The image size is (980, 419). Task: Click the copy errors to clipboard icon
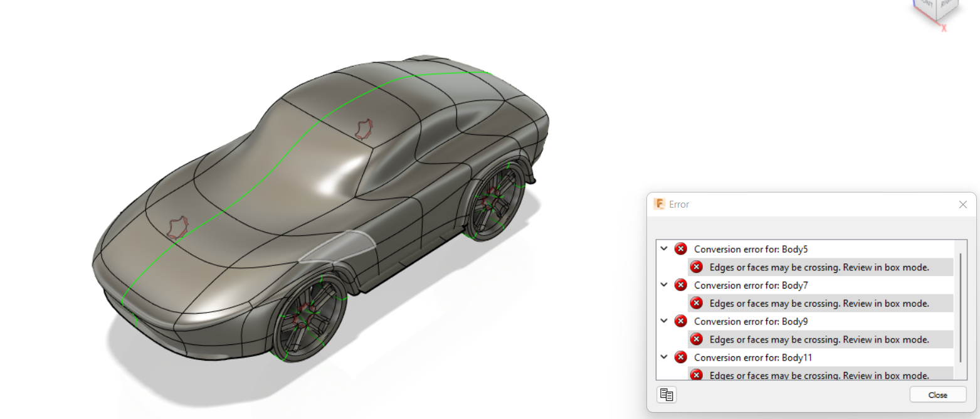click(667, 395)
